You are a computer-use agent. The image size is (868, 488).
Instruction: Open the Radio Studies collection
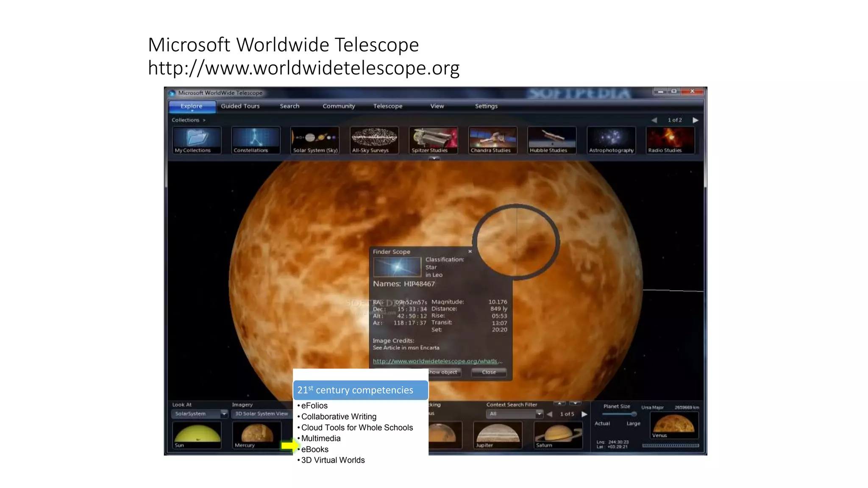(670, 140)
